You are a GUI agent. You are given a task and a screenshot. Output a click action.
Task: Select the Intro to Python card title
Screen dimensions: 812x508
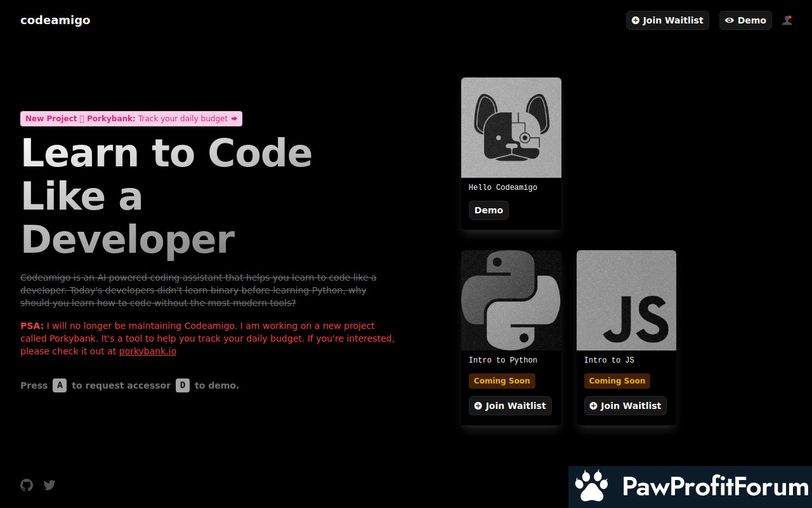(x=502, y=360)
